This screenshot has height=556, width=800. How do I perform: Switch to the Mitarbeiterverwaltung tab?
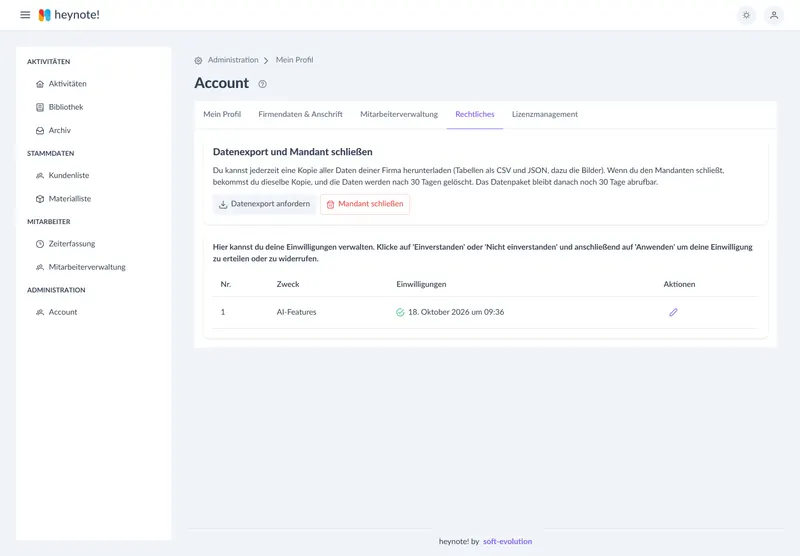(399, 114)
